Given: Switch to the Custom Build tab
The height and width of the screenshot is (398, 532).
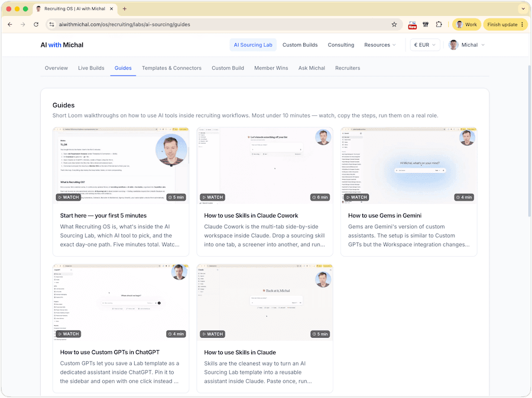Looking at the screenshot, I should [x=228, y=68].
